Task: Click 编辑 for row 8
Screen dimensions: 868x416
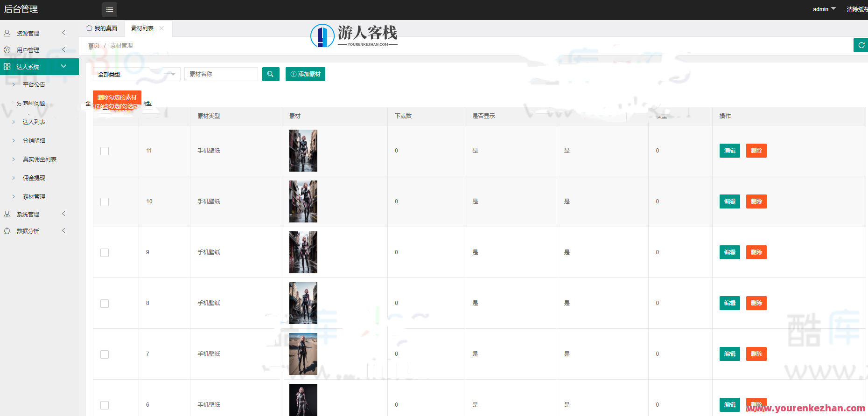Action: coord(730,303)
